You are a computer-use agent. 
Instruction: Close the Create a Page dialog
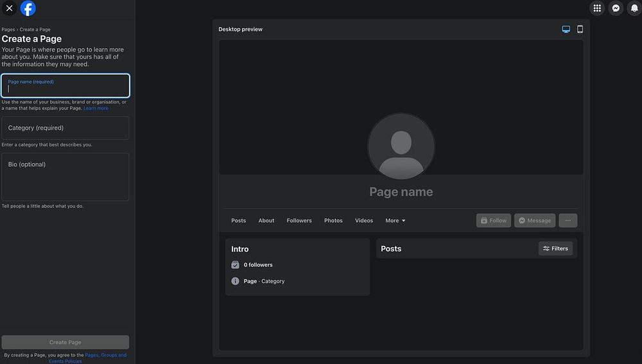pos(9,8)
